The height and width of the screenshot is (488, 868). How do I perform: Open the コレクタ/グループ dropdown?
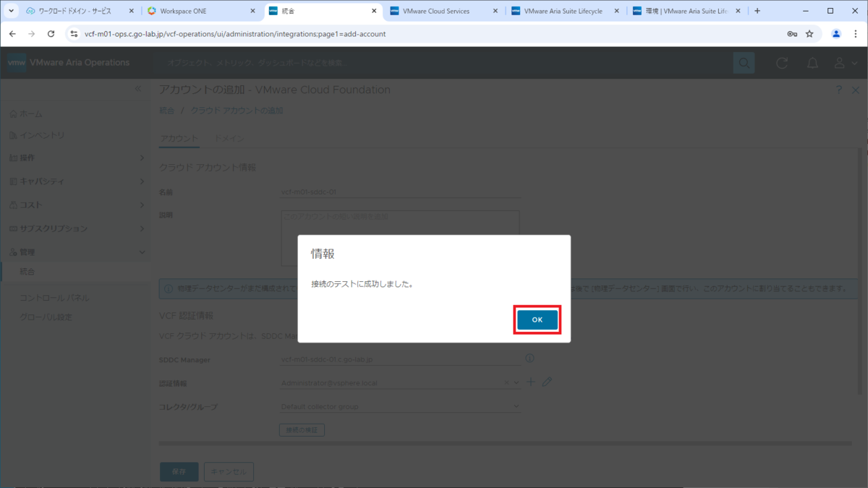point(400,406)
